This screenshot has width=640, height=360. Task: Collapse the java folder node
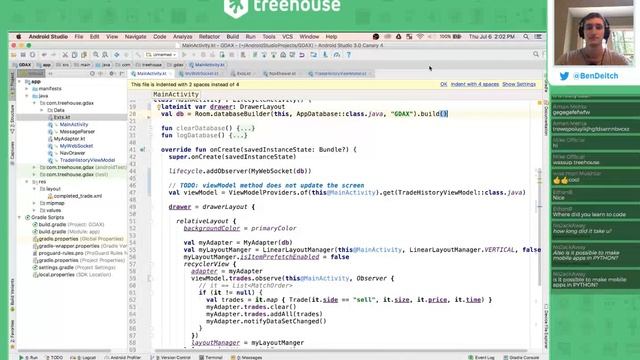[27, 96]
